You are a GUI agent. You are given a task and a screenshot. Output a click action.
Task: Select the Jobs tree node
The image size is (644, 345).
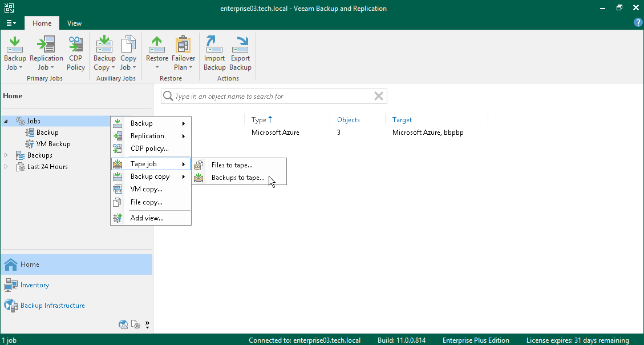click(33, 121)
